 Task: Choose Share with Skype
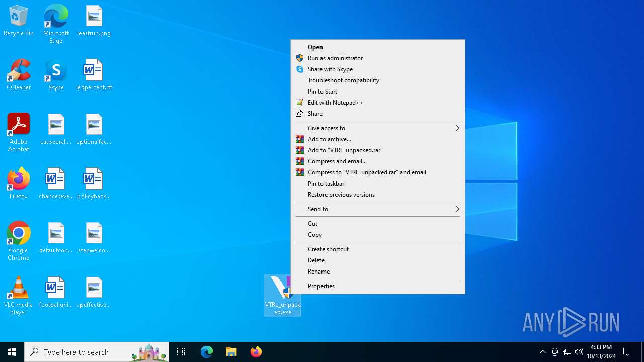coord(378,69)
